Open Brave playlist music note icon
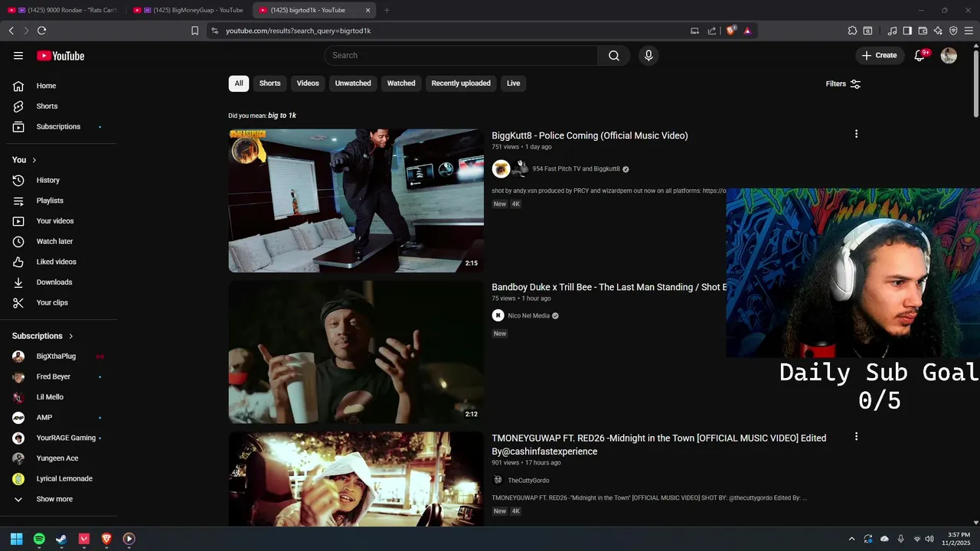This screenshot has width=980, height=551. click(x=892, y=31)
